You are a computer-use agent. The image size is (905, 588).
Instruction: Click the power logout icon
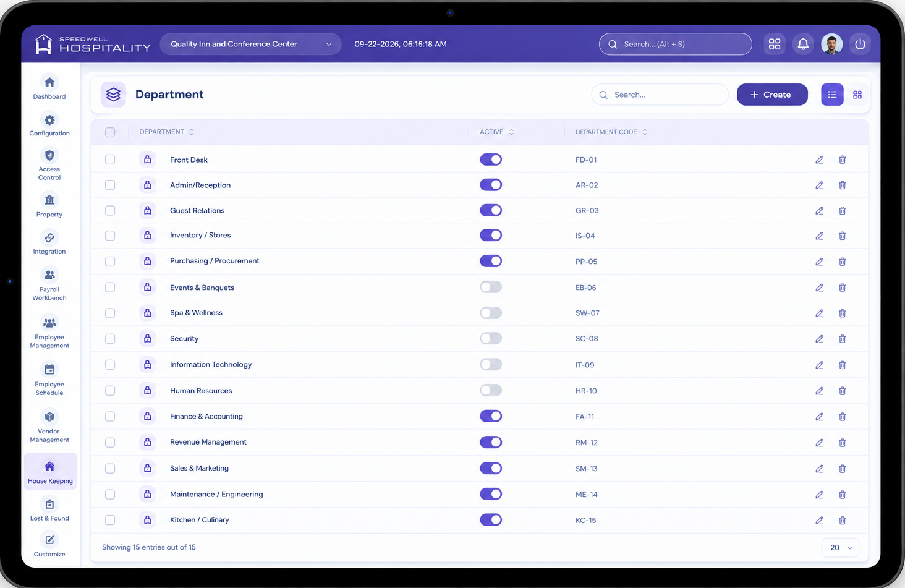point(860,44)
